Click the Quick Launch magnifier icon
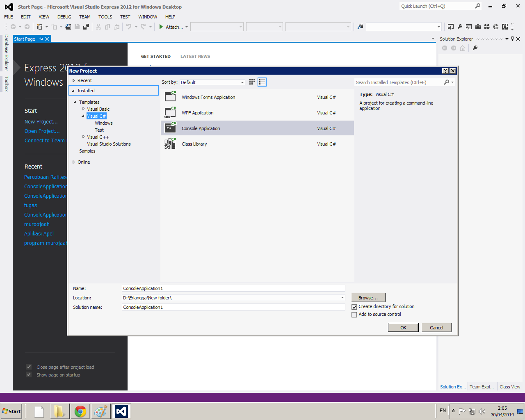Screen dimensions: 525x420 pos(478,6)
